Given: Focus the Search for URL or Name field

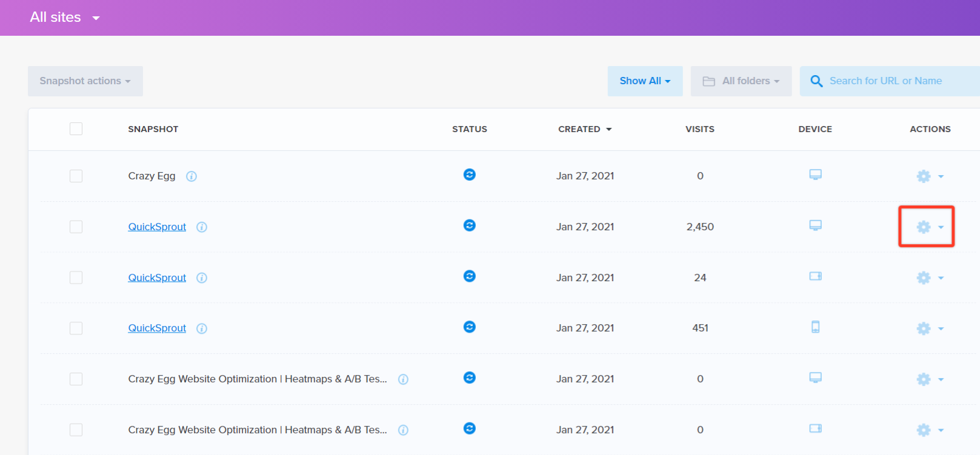Looking at the screenshot, I should point(890,81).
